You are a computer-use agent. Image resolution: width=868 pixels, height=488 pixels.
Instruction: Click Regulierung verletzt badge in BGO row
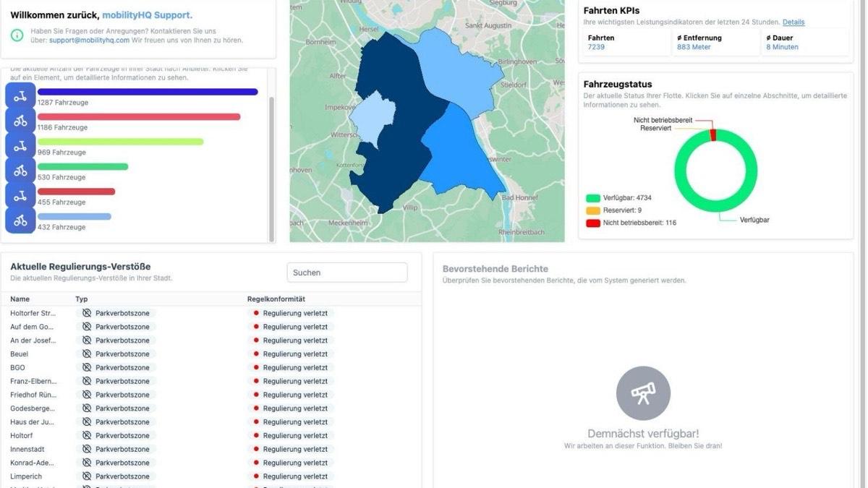click(291, 367)
